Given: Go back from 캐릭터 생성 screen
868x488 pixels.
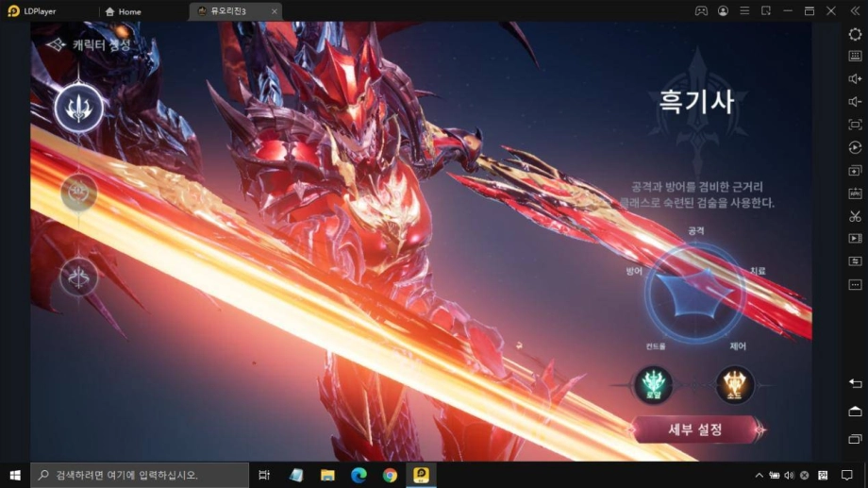Looking at the screenshot, I should [56, 45].
